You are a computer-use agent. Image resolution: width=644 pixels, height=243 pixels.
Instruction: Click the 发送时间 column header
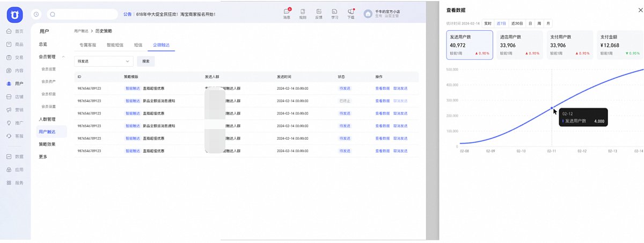(284, 77)
